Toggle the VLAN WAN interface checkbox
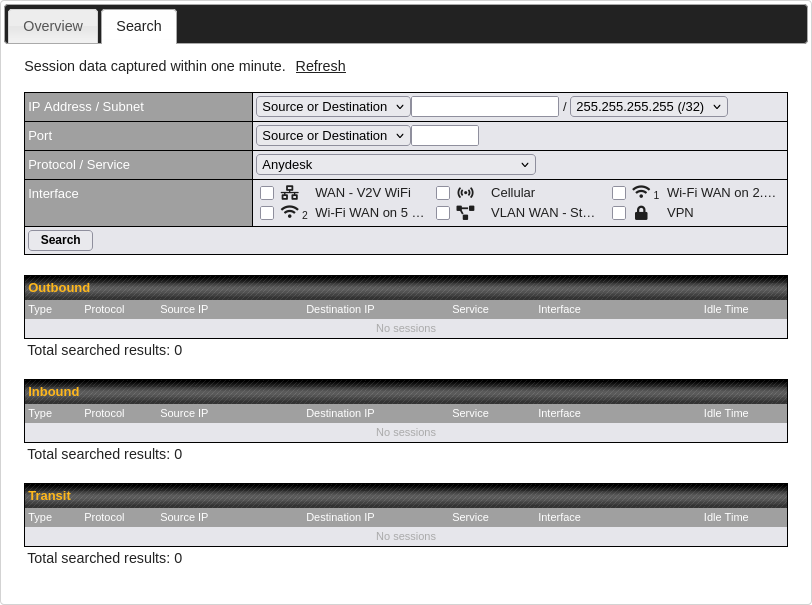 point(443,213)
